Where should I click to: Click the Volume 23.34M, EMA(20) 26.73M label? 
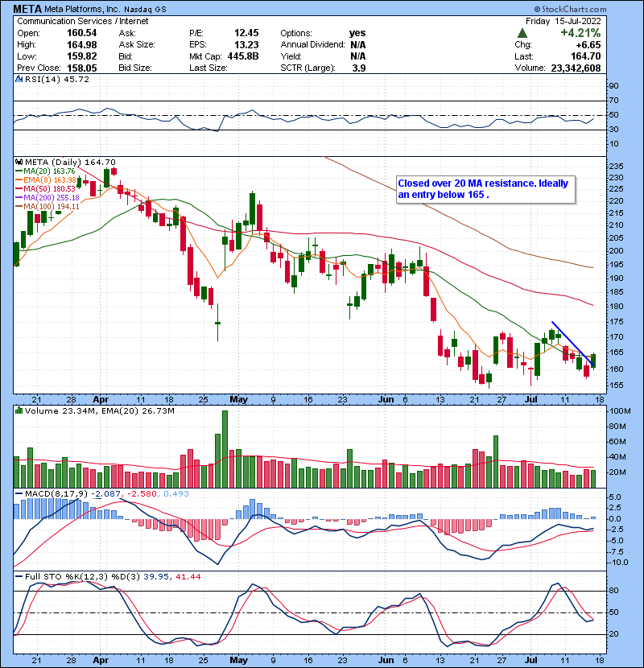[x=99, y=410]
